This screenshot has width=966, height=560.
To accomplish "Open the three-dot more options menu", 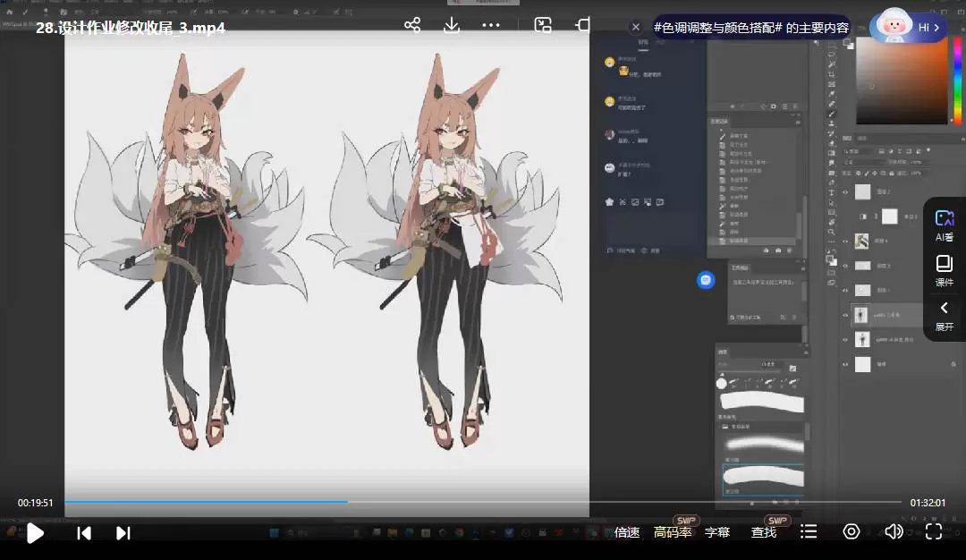I will [x=491, y=25].
